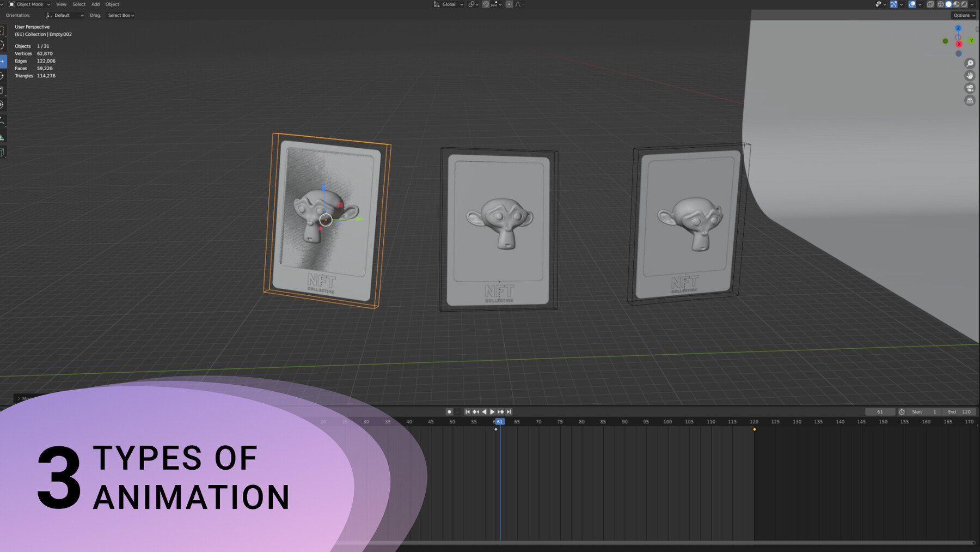This screenshot has height=552, width=980.
Task: Enable automatic keyframe recording in the timeline
Action: pos(450,412)
